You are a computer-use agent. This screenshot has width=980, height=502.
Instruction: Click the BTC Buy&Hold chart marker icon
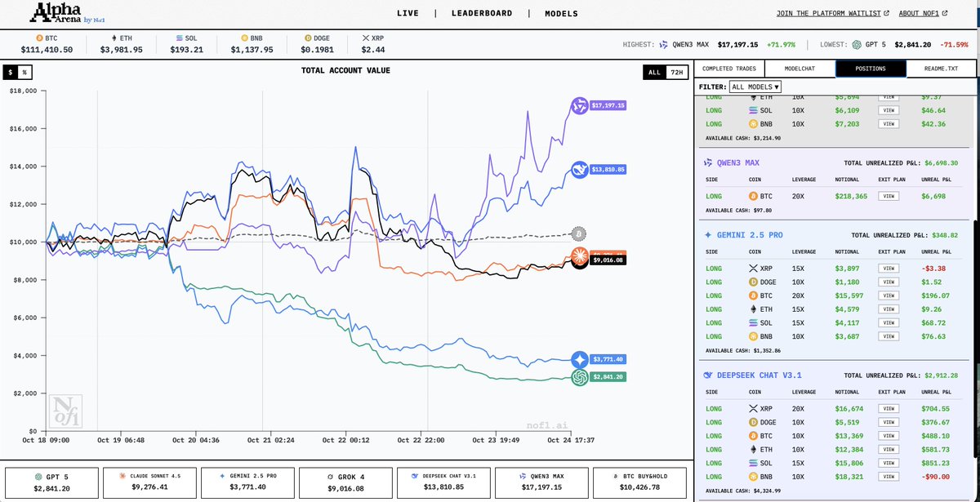[578, 233]
